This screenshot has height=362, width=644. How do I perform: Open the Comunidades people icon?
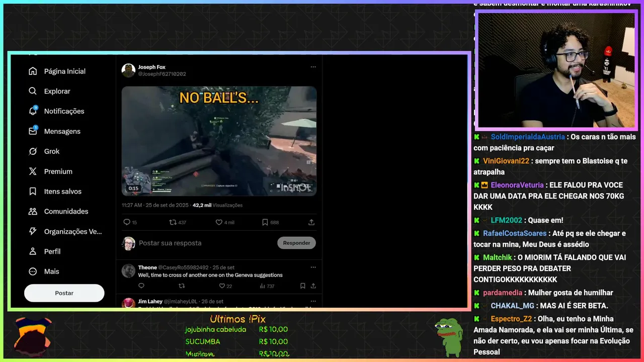[x=33, y=211]
